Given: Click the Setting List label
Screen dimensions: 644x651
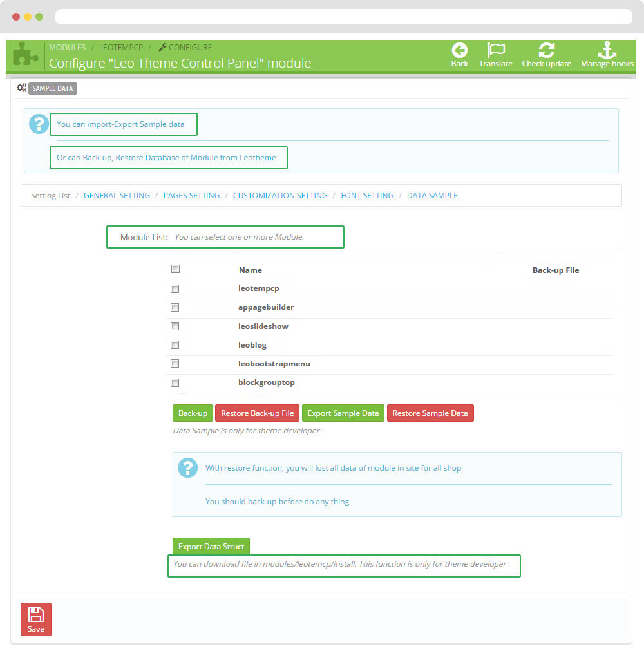Looking at the screenshot, I should click(50, 196).
